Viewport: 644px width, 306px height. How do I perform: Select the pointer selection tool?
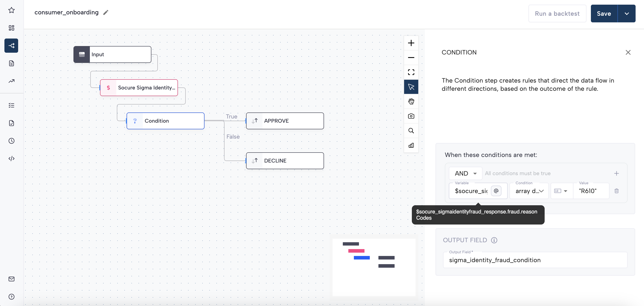[411, 87]
